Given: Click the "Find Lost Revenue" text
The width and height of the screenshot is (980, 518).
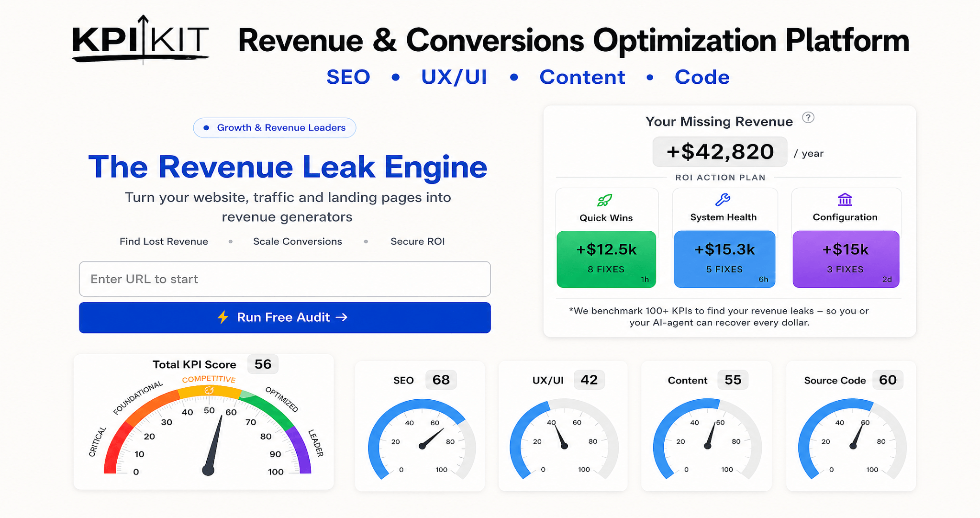Looking at the screenshot, I should [164, 241].
